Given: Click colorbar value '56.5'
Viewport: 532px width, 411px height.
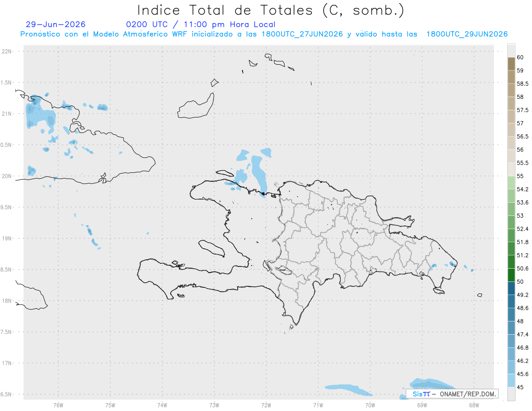Looking at the screenshot, I should [523, 137].
